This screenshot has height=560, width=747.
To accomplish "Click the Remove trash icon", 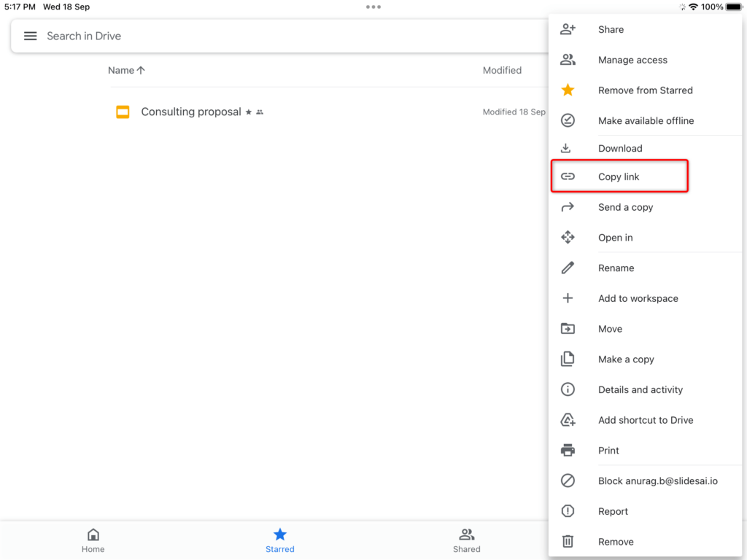I will pos(568,542).
